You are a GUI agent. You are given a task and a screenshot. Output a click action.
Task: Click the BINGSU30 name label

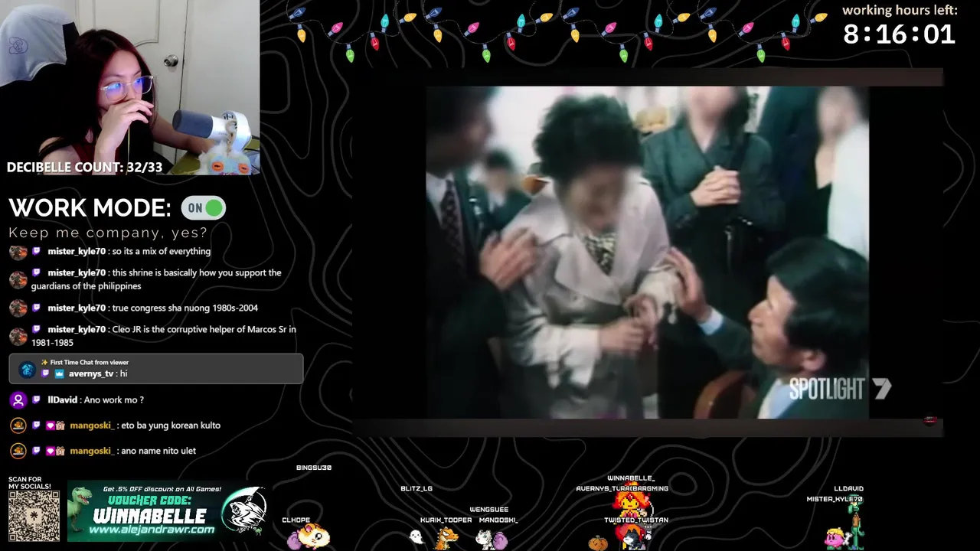[x=314, y=468]
